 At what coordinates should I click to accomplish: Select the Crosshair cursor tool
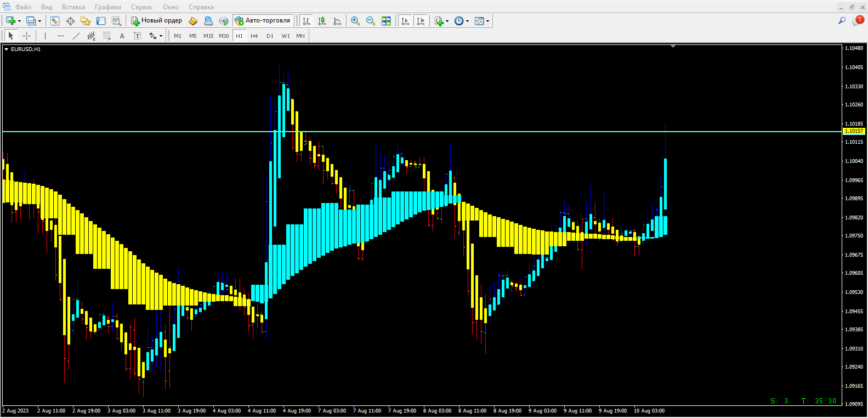click(x=26, y=36)
